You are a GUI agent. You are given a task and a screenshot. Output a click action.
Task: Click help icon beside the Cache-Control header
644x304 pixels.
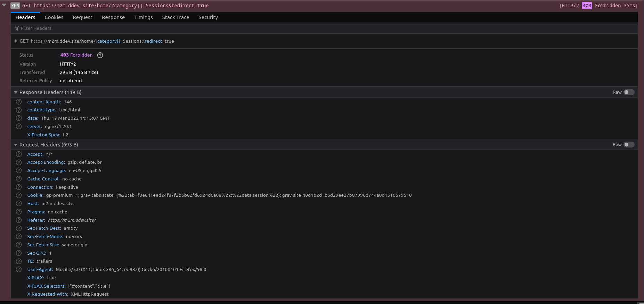19,179
